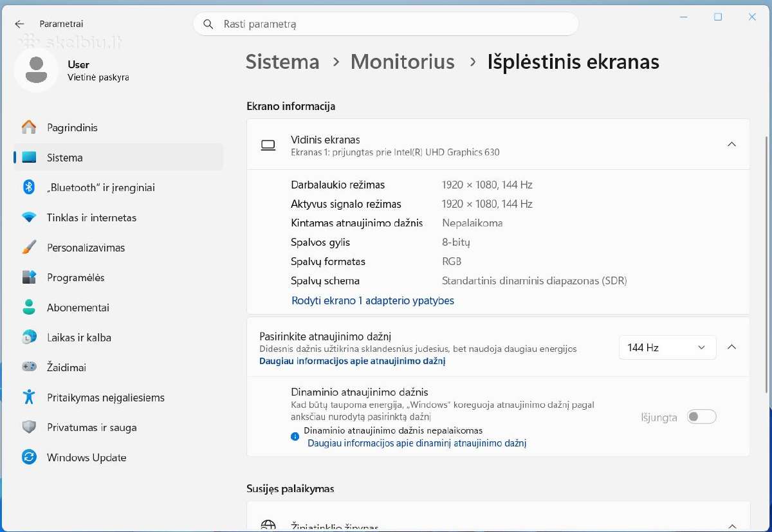Minimize the Parametrai window
This screenshot has width=772, height=532.
coord(684,17)
